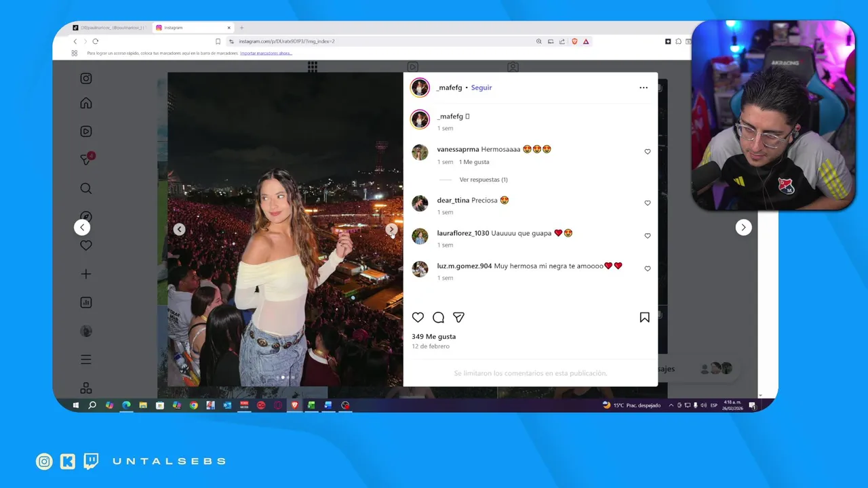Image resolution: width=868 pixels, height=488 pixels.
Task: Open vanessaprma's profile link
Action: pyautogui.click(x=458, y=149)
